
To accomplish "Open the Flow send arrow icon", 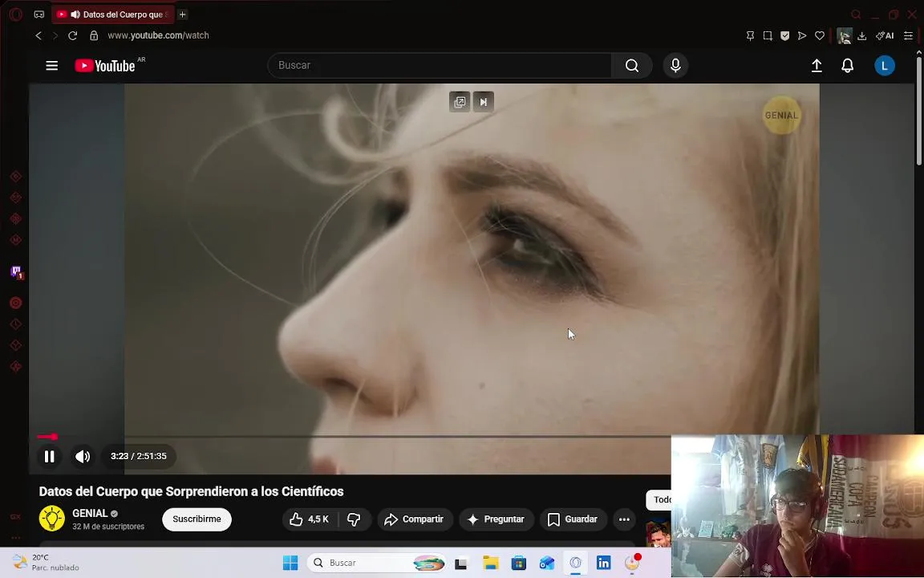I will tap(802, 36).
